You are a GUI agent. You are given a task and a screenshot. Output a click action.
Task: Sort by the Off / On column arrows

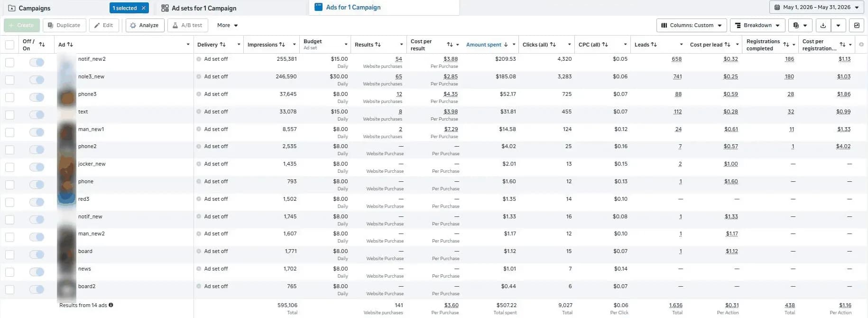42,45
